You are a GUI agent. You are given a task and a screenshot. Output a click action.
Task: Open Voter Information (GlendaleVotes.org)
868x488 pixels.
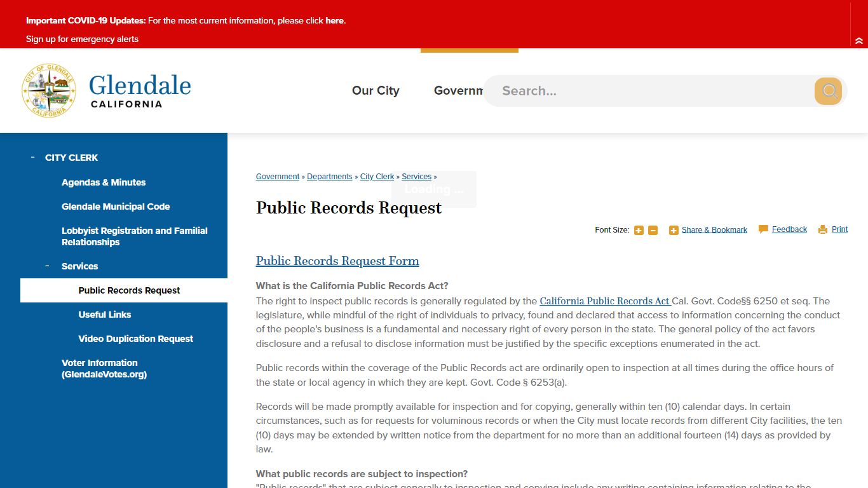104,369
